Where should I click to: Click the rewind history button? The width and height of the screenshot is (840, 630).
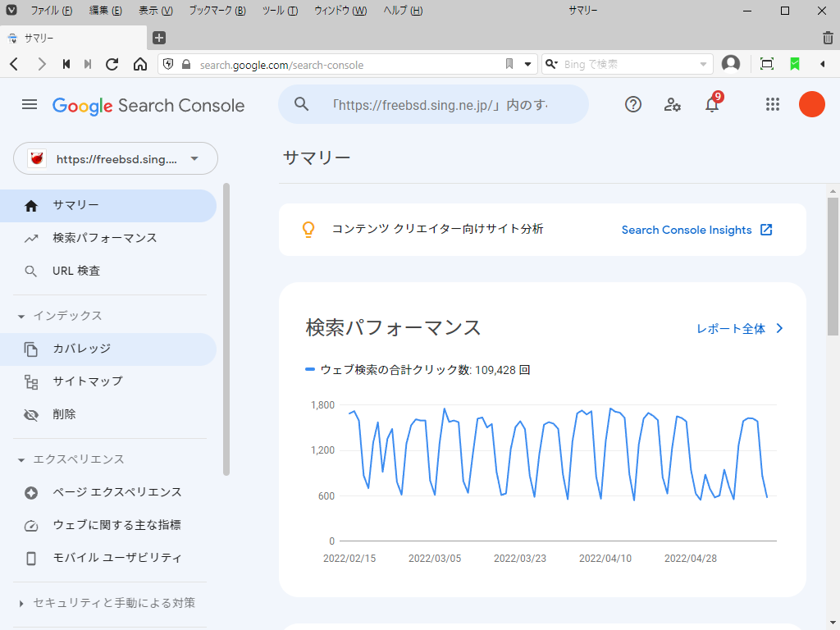(x=66, y=64)
